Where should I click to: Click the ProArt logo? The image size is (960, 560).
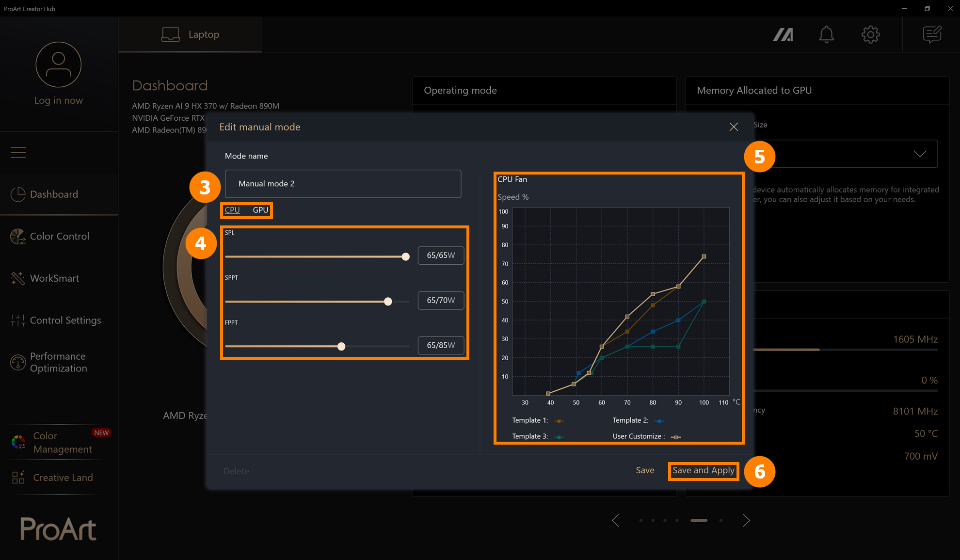(58, 528)
